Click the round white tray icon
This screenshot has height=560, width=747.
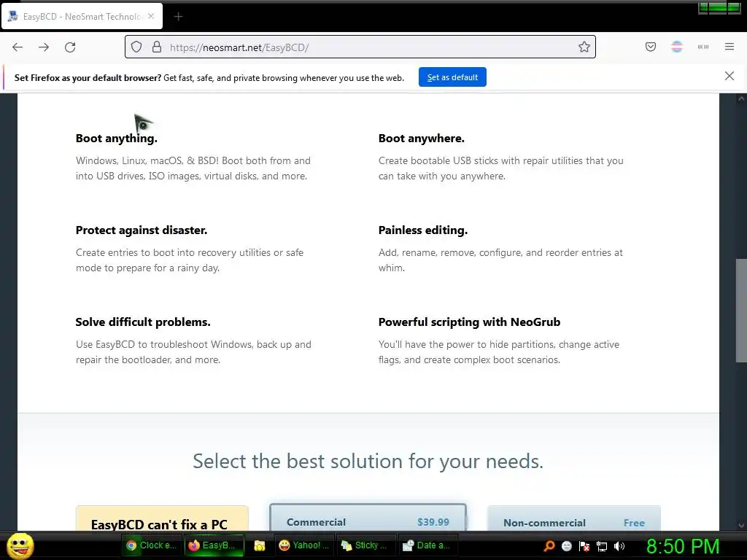click(566, 546)
